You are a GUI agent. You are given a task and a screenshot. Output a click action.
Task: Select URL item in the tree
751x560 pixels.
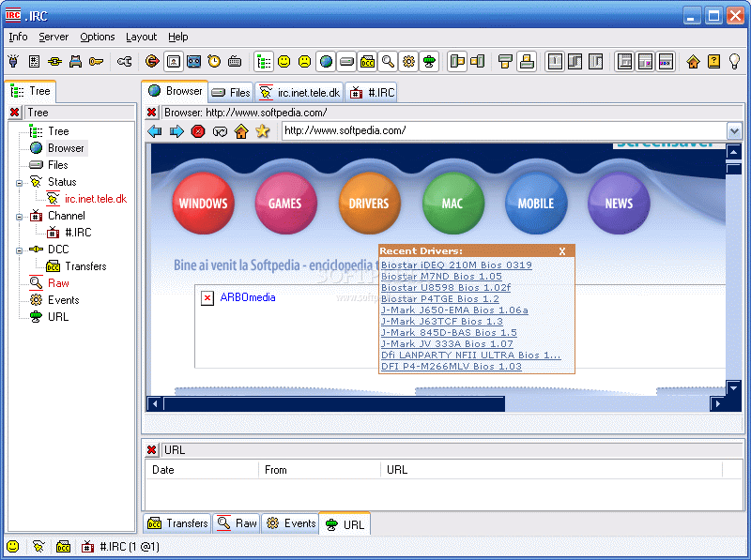[58, 317]
